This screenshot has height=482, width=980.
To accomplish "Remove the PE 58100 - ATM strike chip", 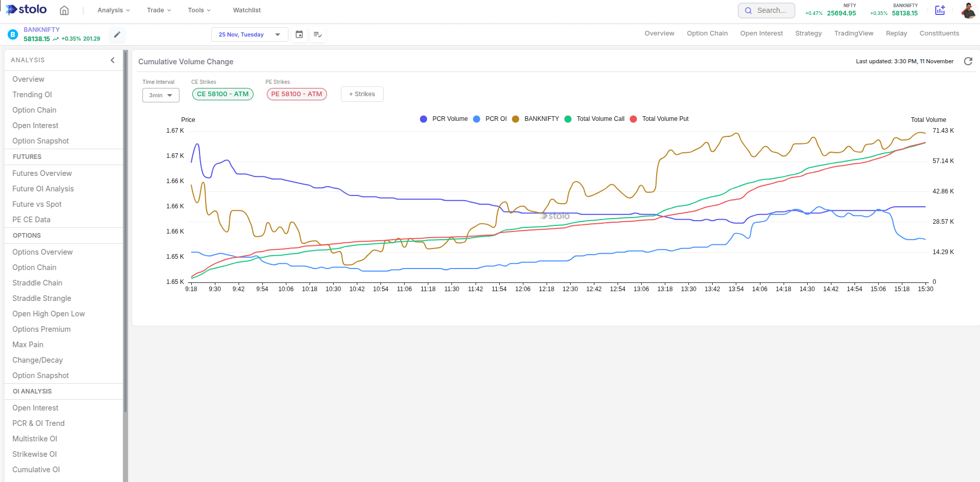I will (x=297, y=94).
